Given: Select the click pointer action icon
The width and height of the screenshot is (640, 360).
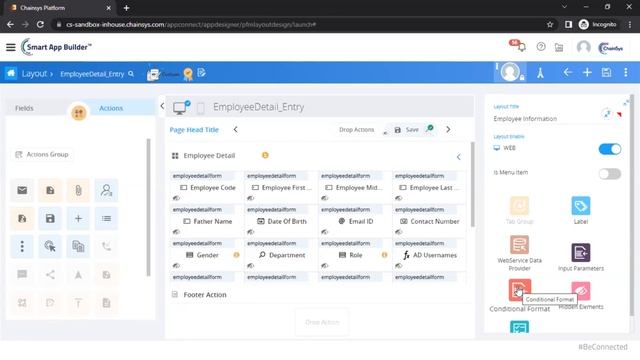Looking at the screenshot, I should coord(50,247).
